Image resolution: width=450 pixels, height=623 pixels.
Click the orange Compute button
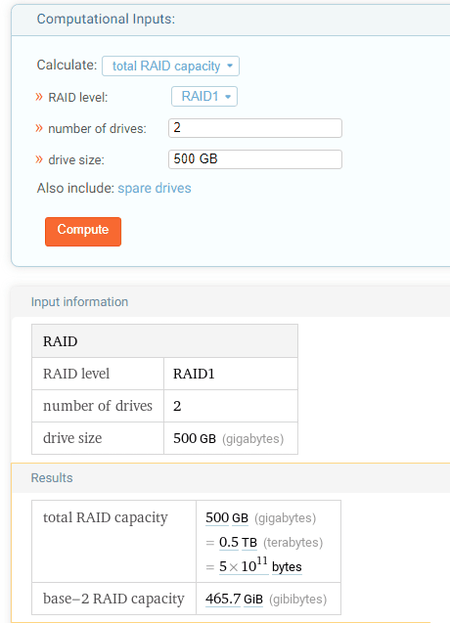coord(83,232)
